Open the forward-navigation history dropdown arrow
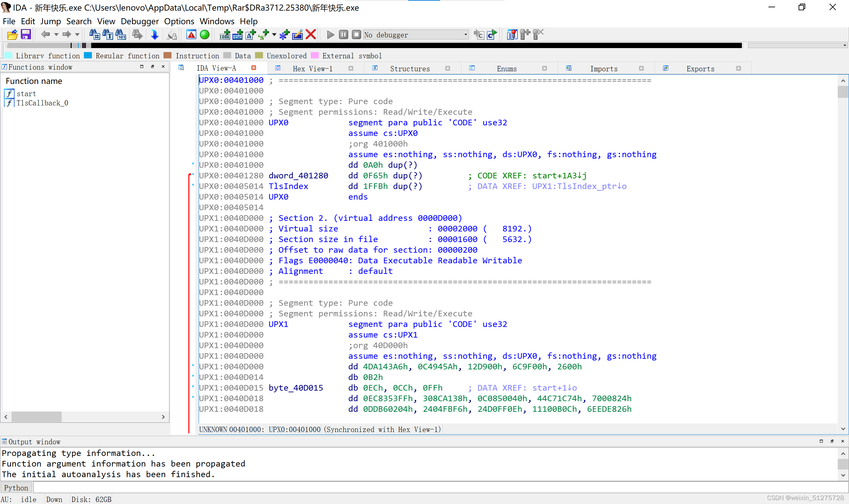 [77, 34]
